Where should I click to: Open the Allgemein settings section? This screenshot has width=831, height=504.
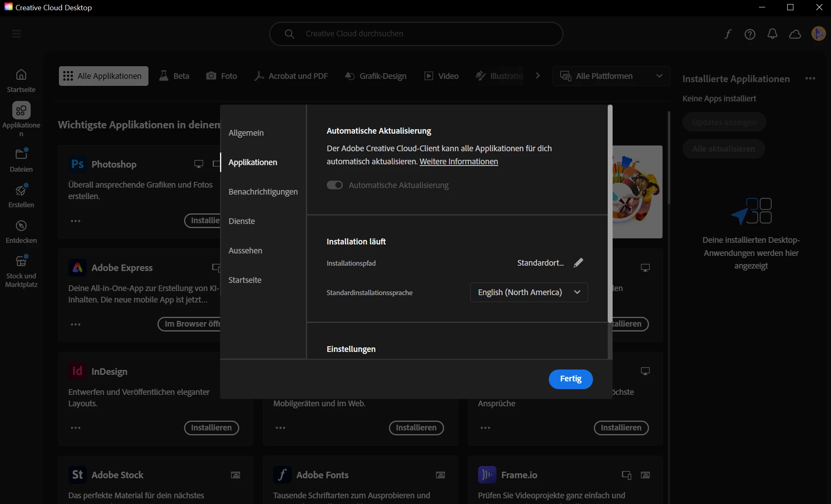tap(246, 133)
